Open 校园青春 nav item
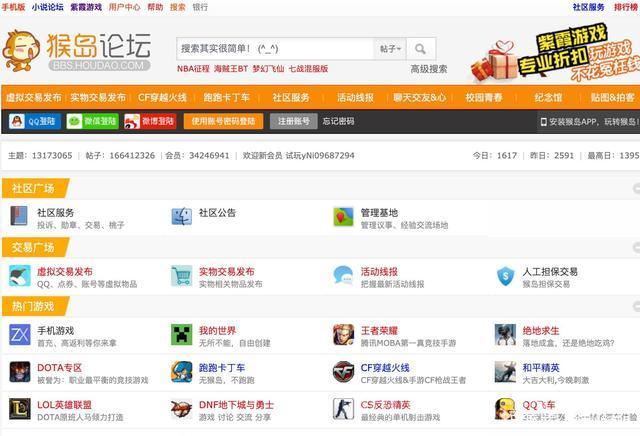Screen dimensions: 640x436 tap(484, 98)
